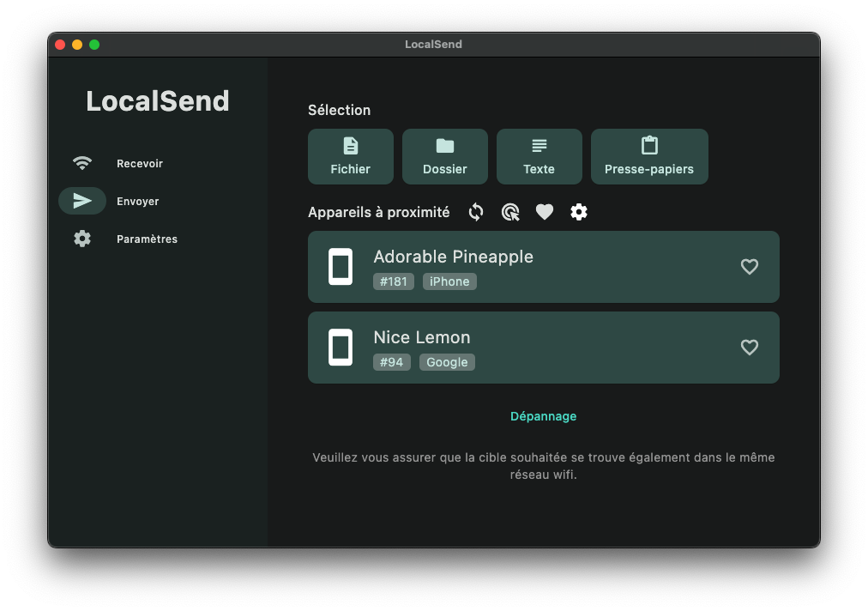Select Dossier to send a folder
This screenshot has width=868, height=611.
445,157
